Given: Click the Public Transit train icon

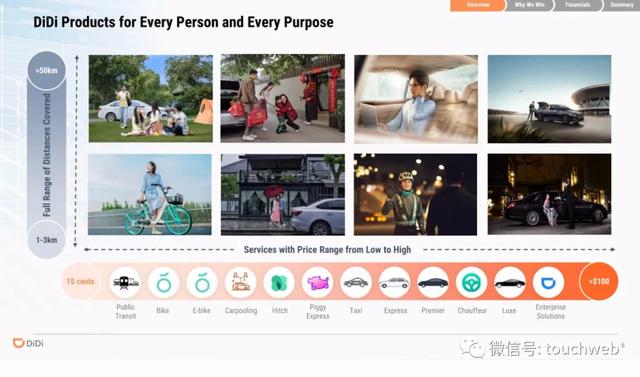Looking at the screenshot, I should tap(125, 282).
